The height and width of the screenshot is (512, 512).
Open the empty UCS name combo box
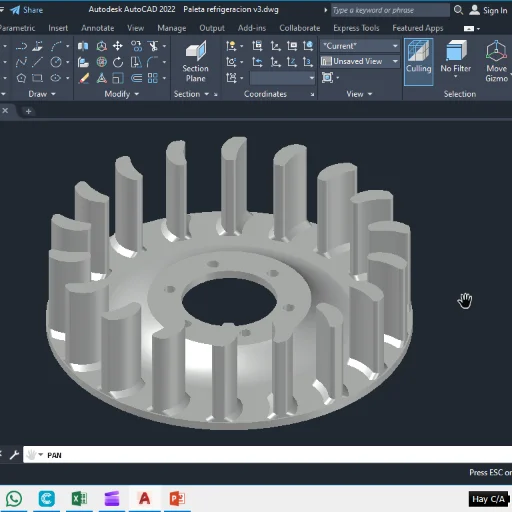tap(283, 78)
